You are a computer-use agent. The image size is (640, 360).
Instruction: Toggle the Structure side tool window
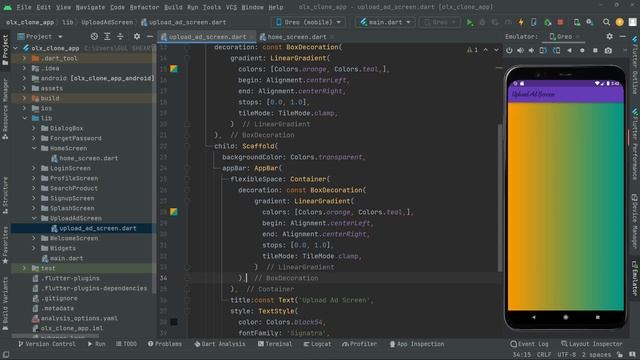coord(5,195)
